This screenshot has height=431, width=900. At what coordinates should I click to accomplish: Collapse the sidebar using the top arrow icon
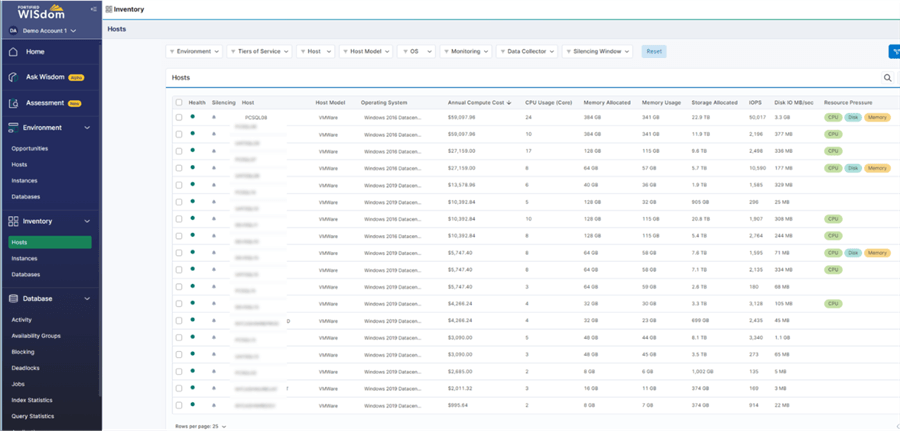pos(93,9)
